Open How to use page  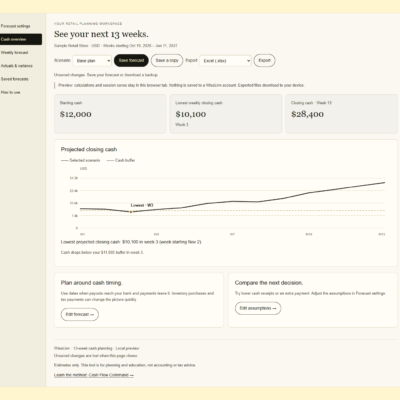[x=11, y=92]
